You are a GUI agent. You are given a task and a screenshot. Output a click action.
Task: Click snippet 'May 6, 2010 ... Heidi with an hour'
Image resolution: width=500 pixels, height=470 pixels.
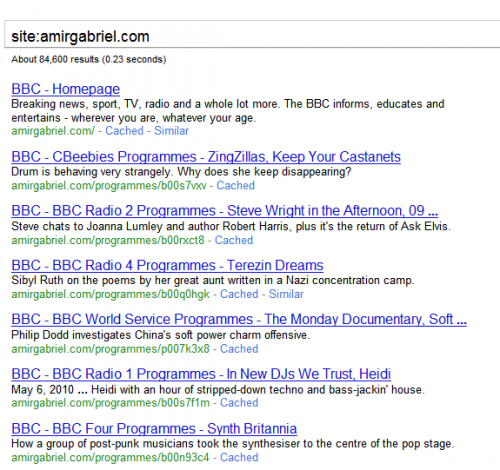[x=218, y=389]
